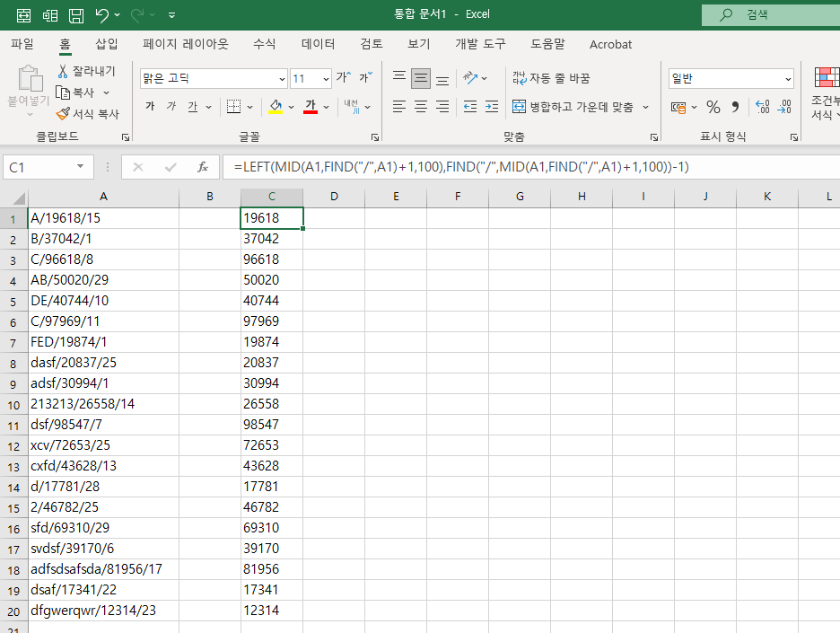Open the alignment group dialog launcher
This screenshot has width=840, height=633.
click(x=653, y=137)
